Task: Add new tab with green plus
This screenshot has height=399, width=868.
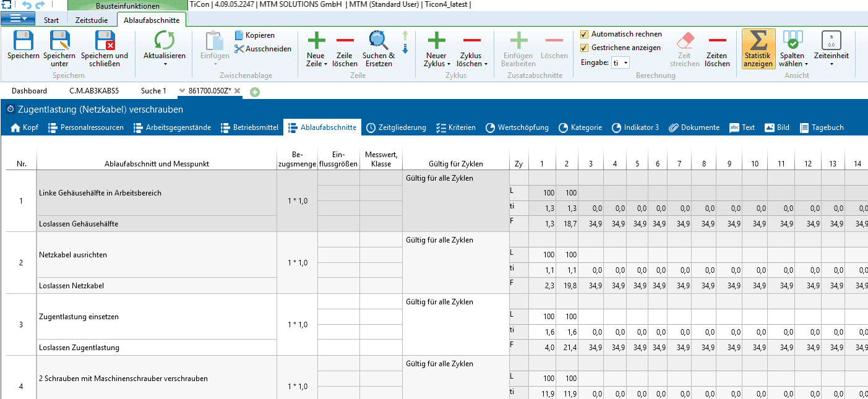Action: (254, 92)
